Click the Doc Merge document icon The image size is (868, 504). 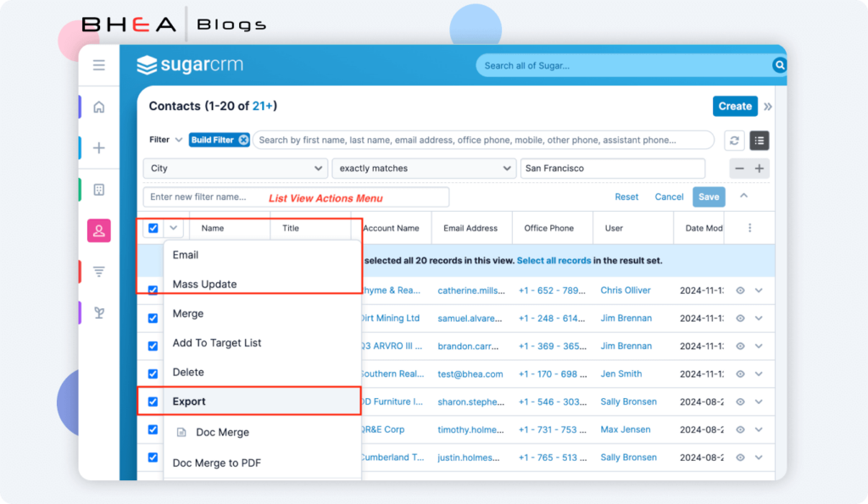[181, 432]
